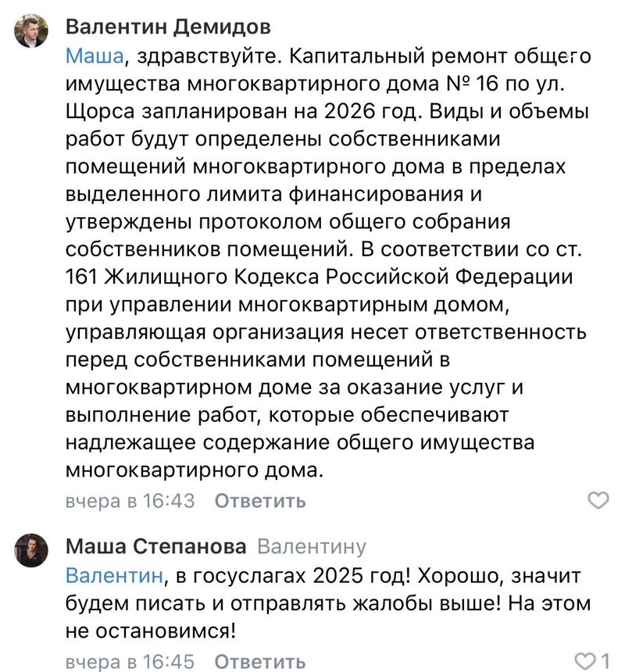
Task: Like Маша Степанова's comment with the heart
Action: (x=584, y=660)
